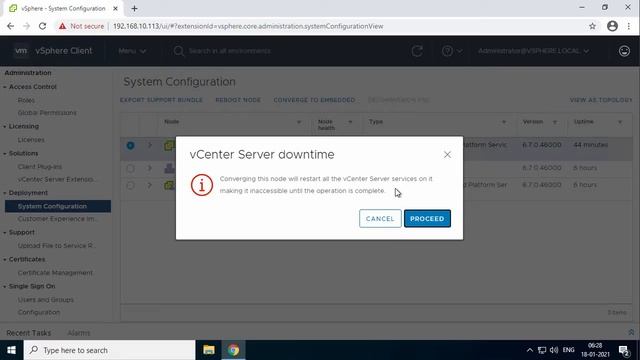Close the vSphere System Configuration tab
The image size is (640, 360).
pyautogui.click(x=115, y=8)
